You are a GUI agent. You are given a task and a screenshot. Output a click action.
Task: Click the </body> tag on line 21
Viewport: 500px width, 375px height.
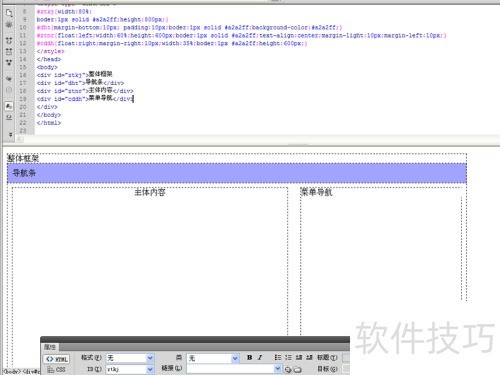pos(49,115)
